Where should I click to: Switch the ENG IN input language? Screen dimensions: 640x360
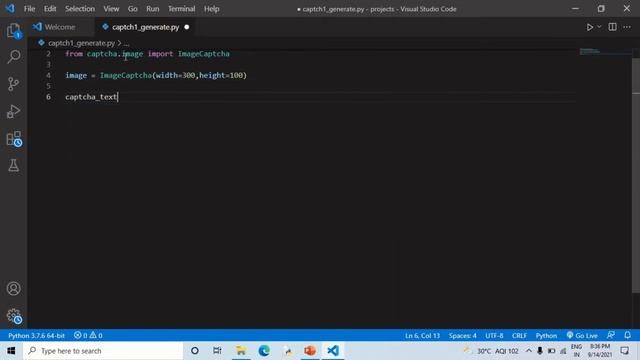click(576, 351)
